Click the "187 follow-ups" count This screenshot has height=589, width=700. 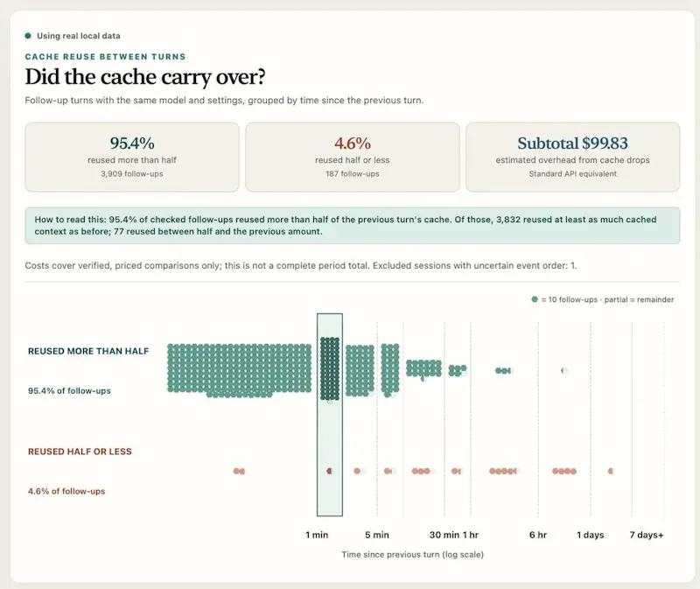(353, 173)
